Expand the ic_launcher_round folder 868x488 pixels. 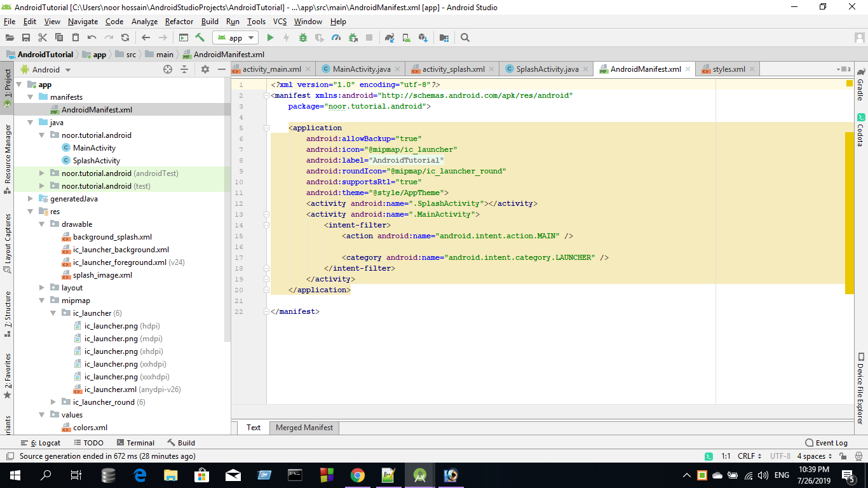tap(53, 402)
